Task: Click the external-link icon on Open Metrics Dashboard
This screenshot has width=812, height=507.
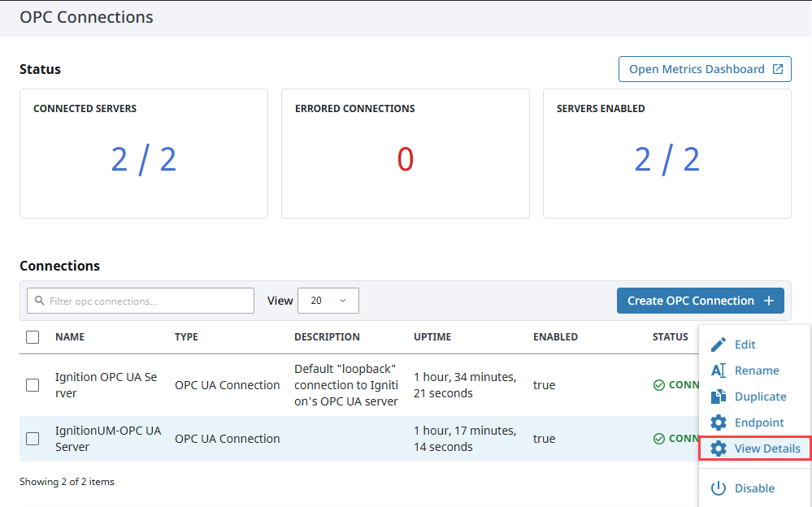Action: point(778,69)
